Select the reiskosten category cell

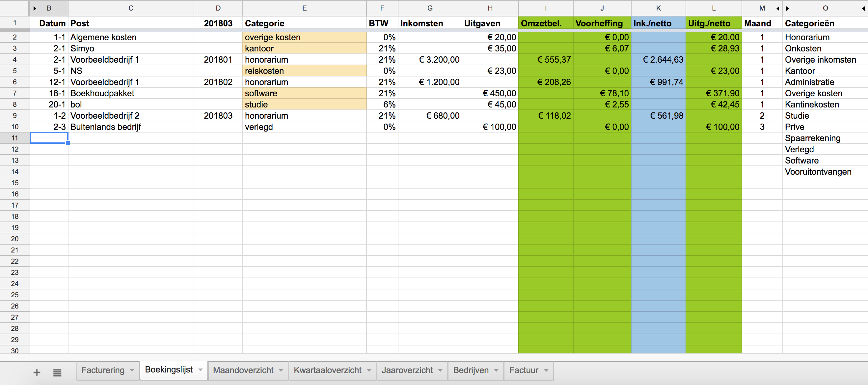304,71
